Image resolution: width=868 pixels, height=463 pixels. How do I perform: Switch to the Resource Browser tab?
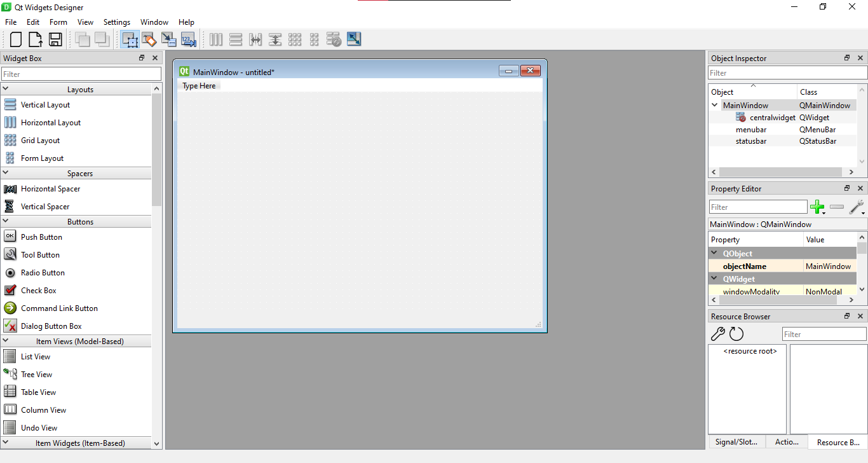coord(837,442)
